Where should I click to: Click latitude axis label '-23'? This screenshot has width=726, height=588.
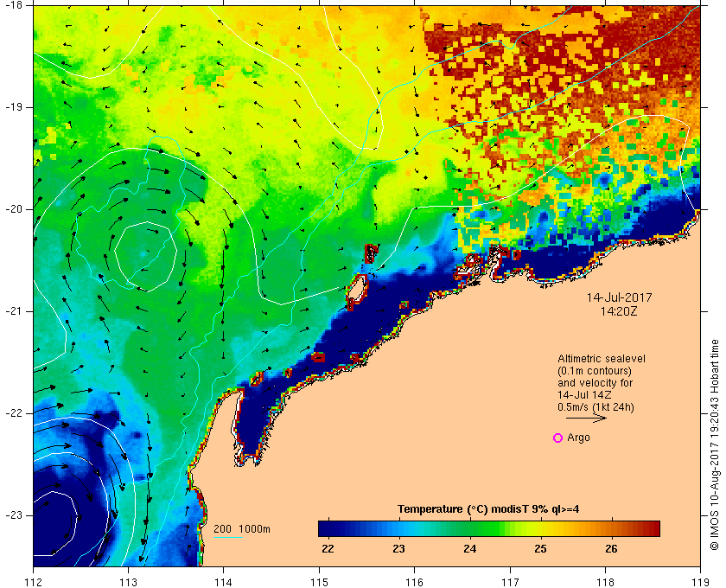point(13,515)
